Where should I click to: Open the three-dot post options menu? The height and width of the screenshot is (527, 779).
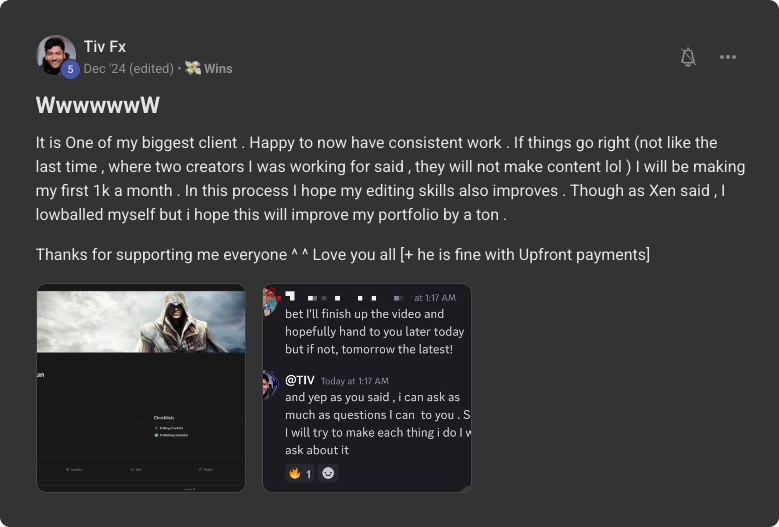coord(728,57)
